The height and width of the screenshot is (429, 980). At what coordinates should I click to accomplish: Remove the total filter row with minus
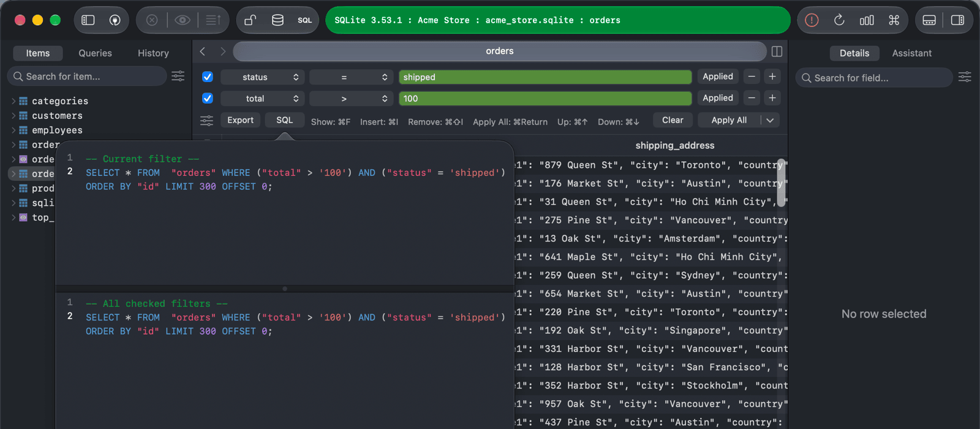pyautogui.click(x=752, y=98)
